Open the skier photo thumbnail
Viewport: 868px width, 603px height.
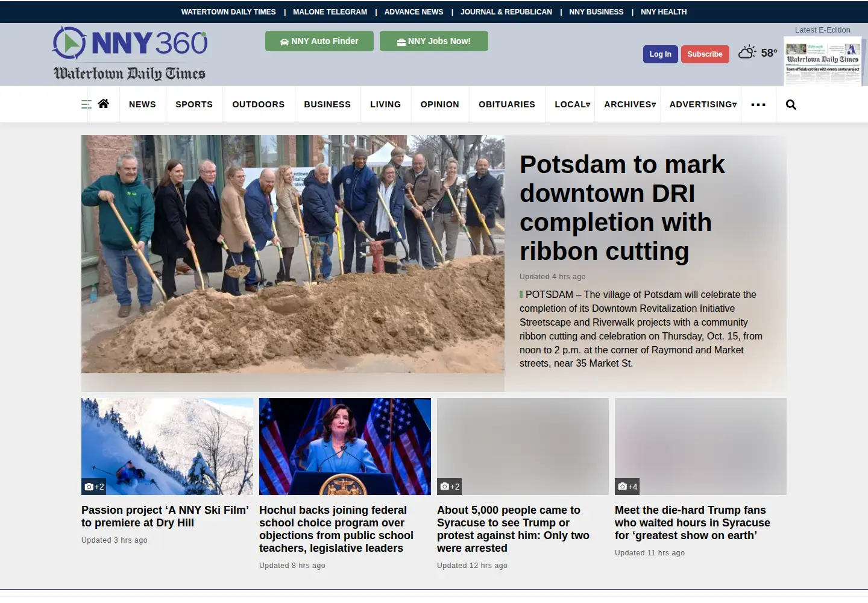[x=167, y=446]
